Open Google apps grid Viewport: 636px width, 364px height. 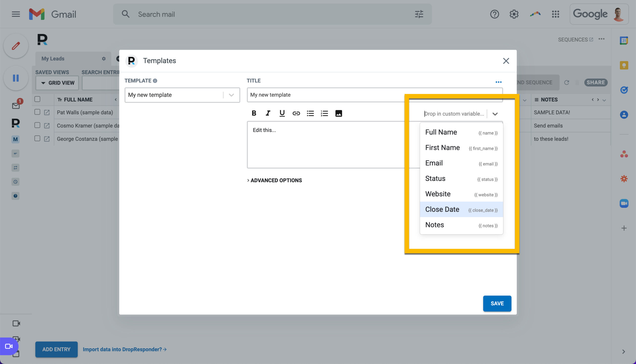(556, 14)
